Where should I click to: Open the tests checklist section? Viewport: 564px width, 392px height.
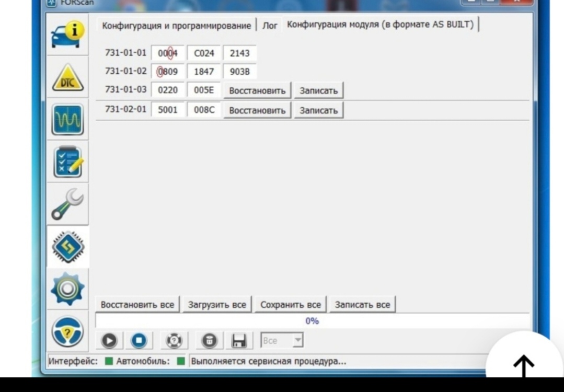pos(67,162)
